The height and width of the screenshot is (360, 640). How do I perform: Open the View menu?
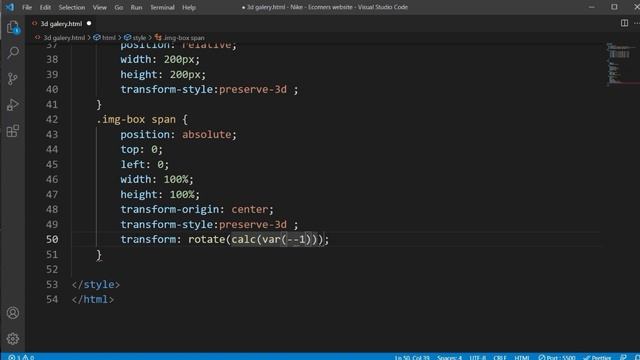100,7
